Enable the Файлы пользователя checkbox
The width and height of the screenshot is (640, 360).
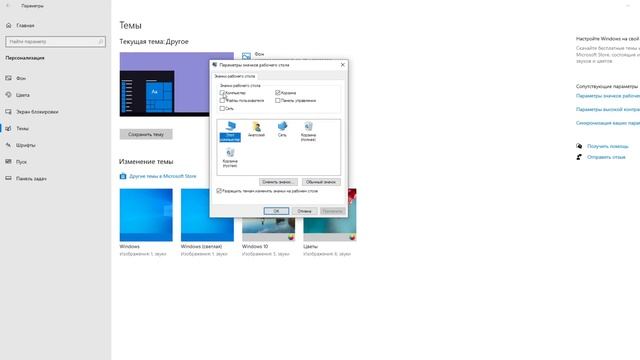coord(222,100)
